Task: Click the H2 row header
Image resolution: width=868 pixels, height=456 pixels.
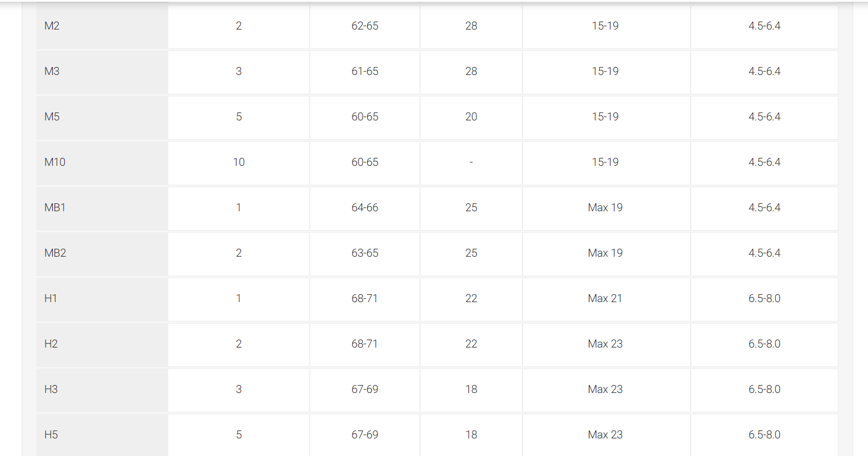Action: [102, 344]
